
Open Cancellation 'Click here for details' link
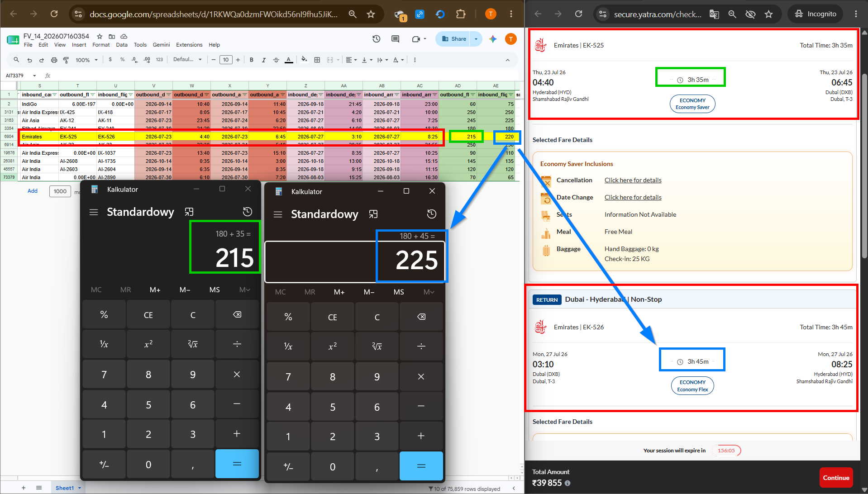pos(633,180)
